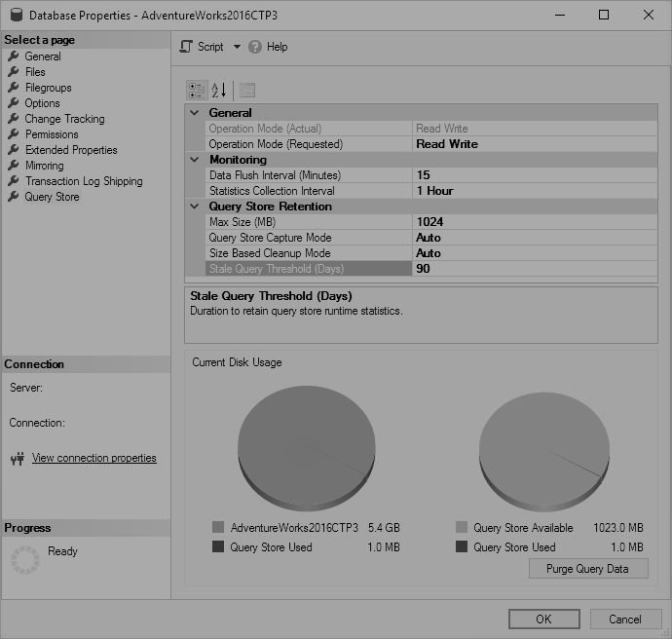672x639 pixels.
Task: Click the 5.4 GB database size value
Action: point(384,528)
